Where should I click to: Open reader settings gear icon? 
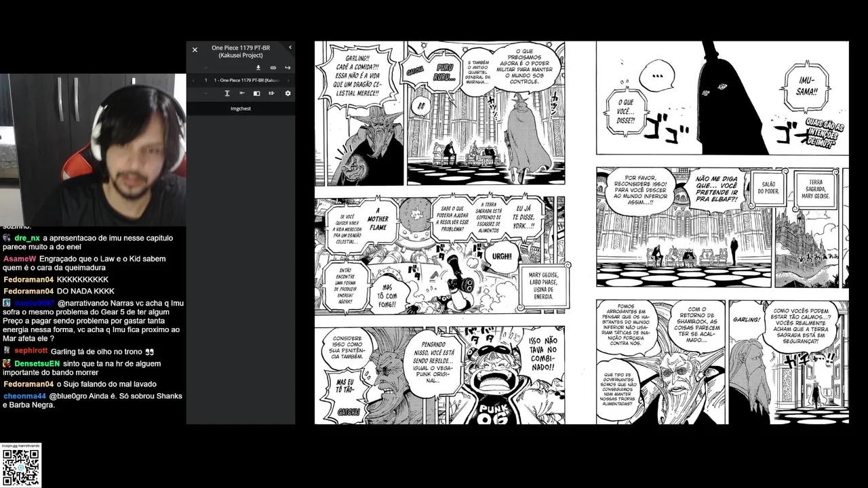288,94
